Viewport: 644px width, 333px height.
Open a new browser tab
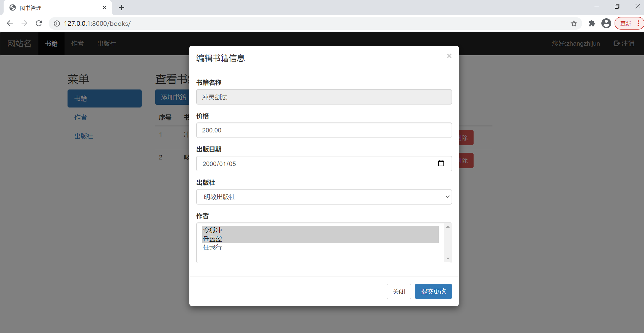click(122, 8)
